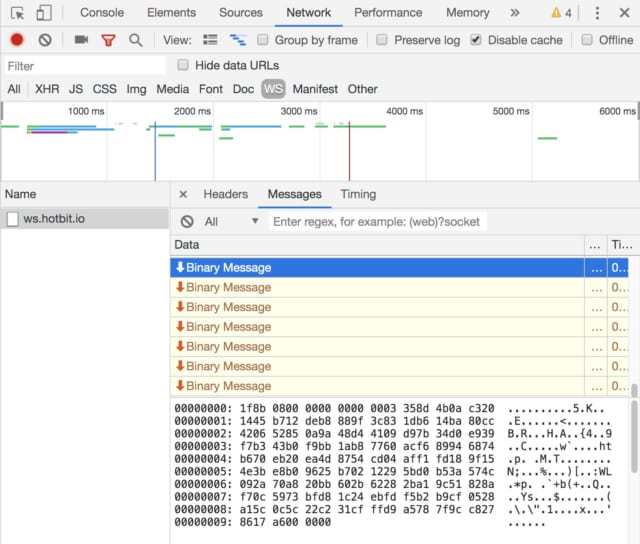The width and height of the screenshot is (640, 544).
Task: Select the Messages tab
Action: [x=295, y=194]
